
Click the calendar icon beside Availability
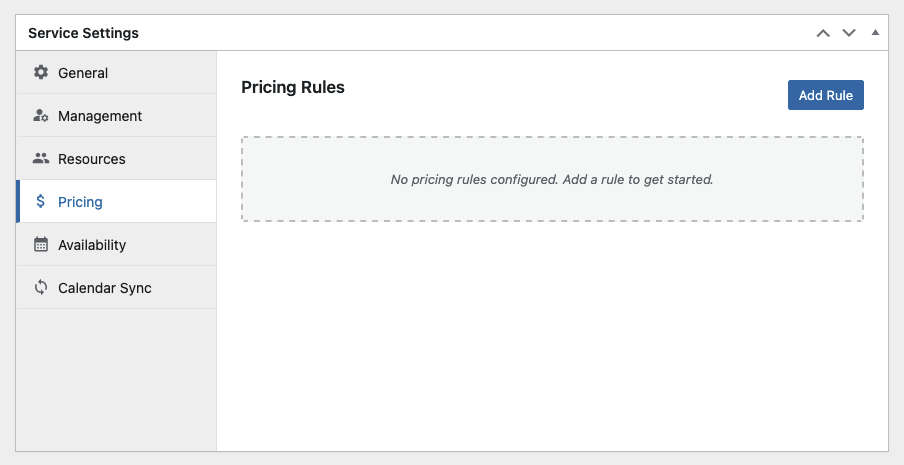[x=41, y=245]
